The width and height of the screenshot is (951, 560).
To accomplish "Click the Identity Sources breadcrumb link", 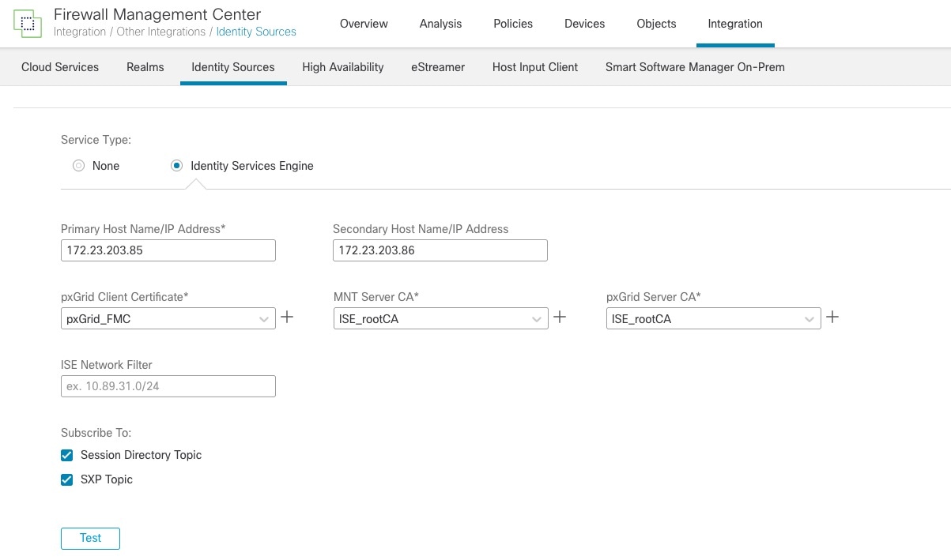I will (x=256, y=32).
